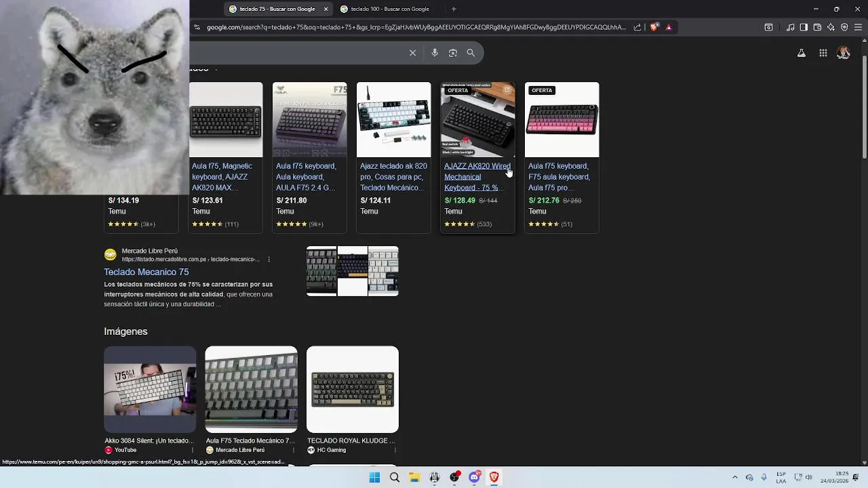
Task: Close the 'teclado 75' tab
Action: pos(325,9)
